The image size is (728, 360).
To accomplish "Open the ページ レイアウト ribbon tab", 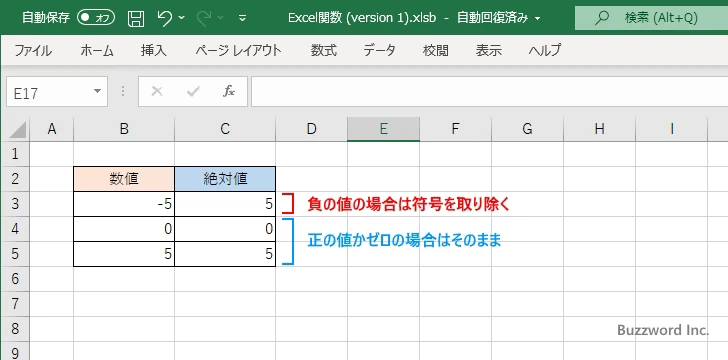I will 238,50.
